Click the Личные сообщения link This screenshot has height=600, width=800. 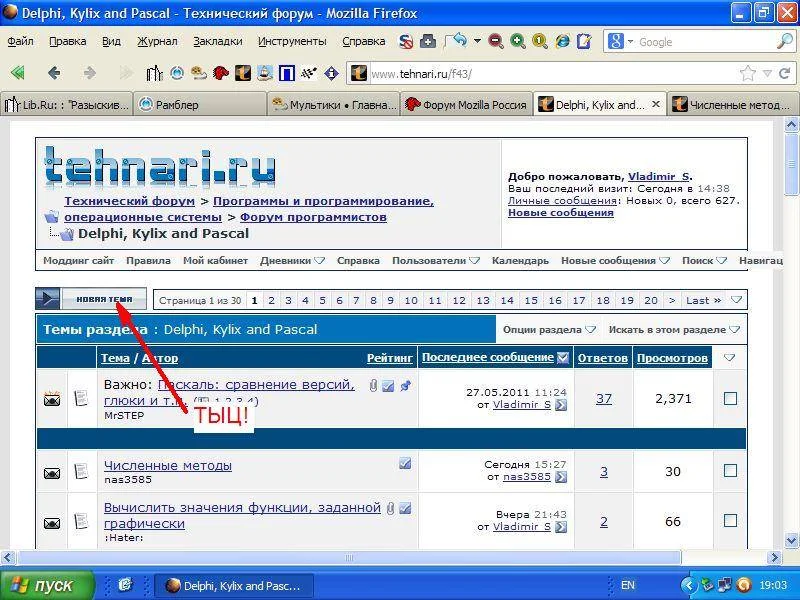(x=562, y=201)
